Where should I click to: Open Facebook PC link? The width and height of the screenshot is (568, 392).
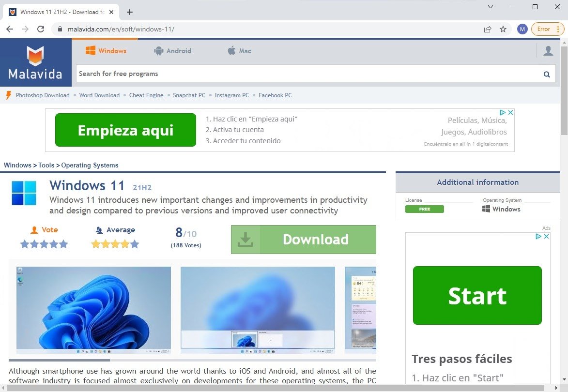pyautogui.click(x=275, y=95)
